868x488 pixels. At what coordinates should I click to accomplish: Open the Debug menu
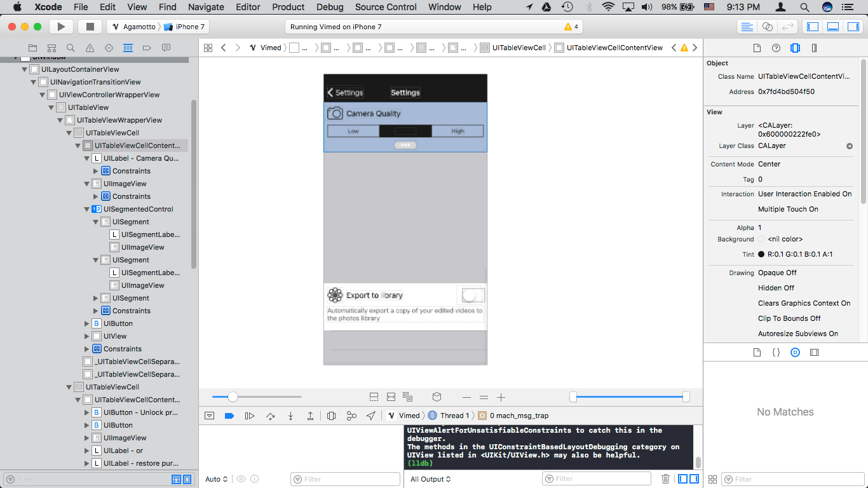pyautogui.click(x=330, y=7)
